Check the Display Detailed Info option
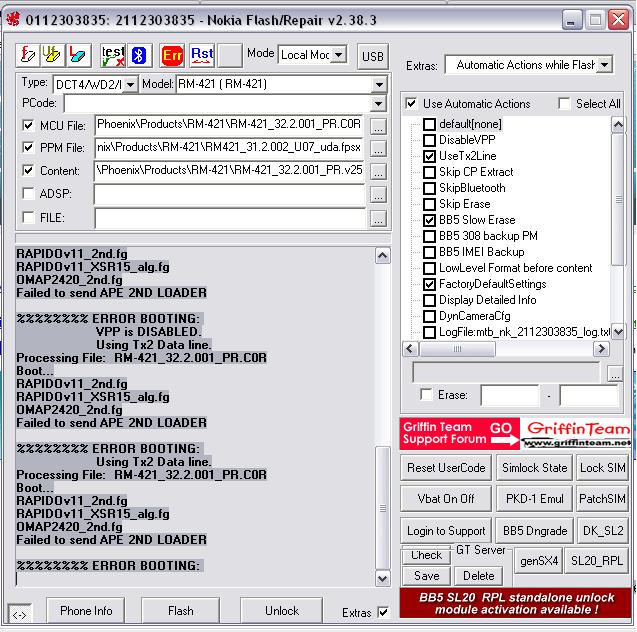637x632 pixels. coord(429,300)
